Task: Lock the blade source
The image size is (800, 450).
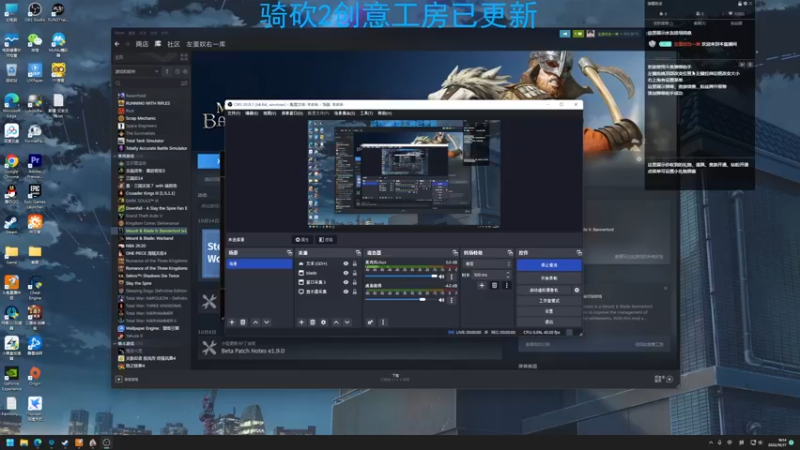Action: 355,273
